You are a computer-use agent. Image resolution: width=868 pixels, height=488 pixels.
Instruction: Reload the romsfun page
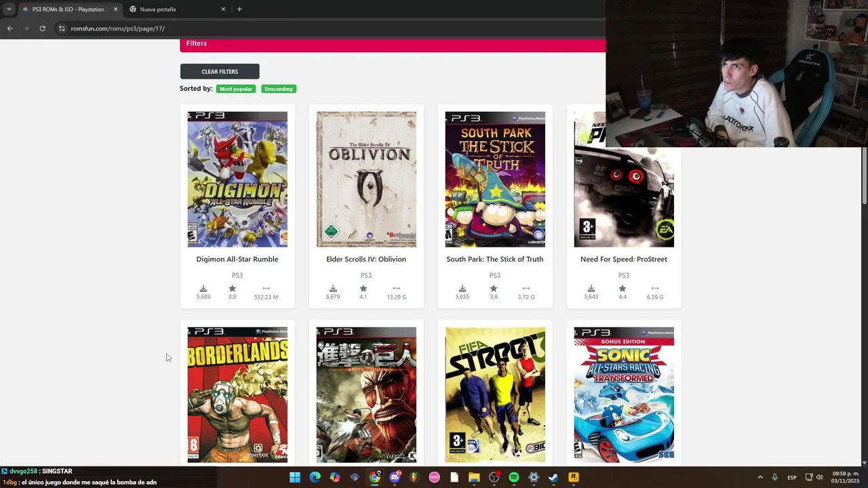click(42, 28)
